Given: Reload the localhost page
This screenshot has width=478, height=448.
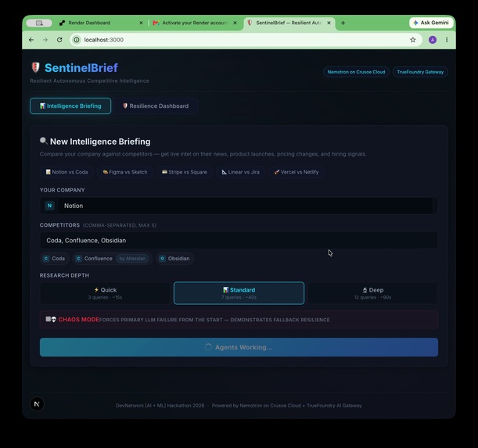Looking at the screenshot, I should (59, 40).
